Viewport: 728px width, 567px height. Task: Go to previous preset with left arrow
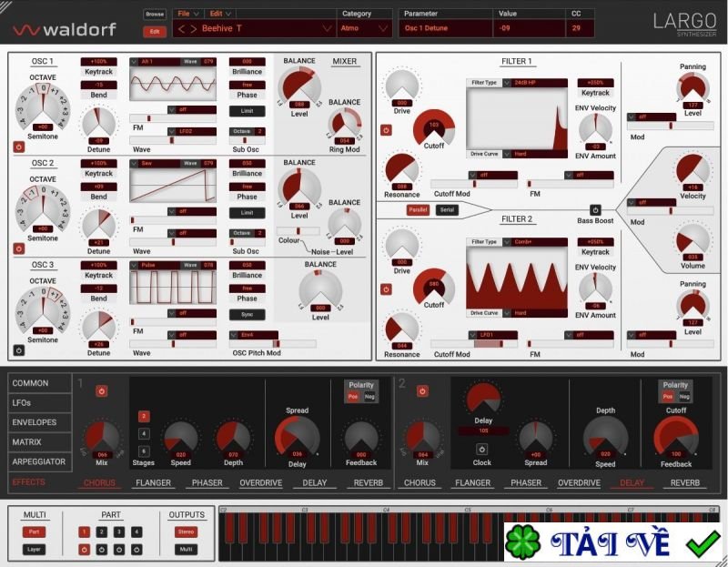pos(180,29)
